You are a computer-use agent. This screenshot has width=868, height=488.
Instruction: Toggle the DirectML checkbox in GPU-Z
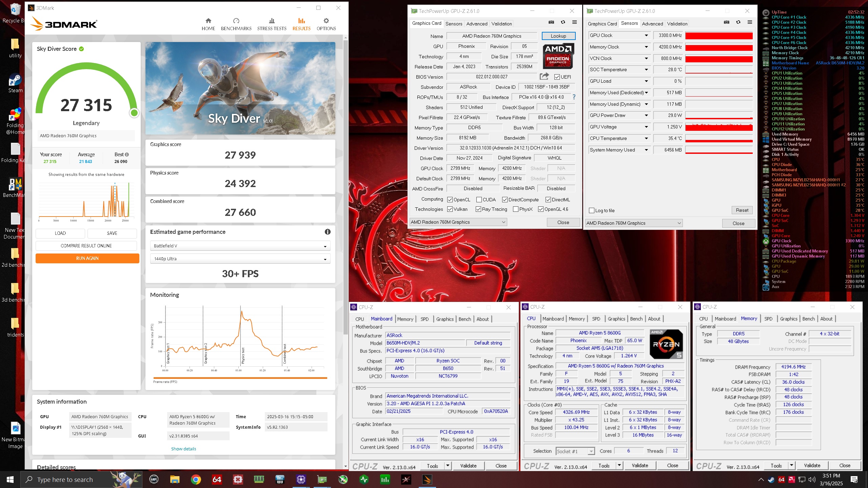(548, 200)
